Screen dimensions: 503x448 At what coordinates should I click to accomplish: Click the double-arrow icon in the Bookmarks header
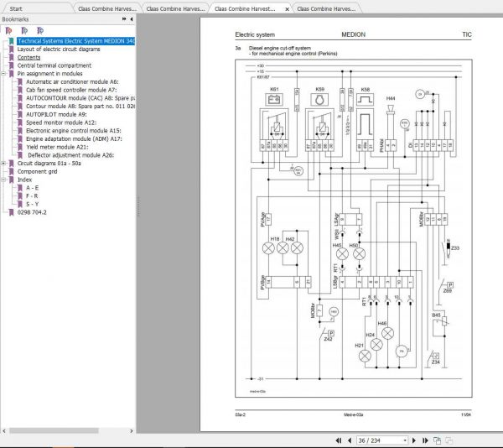pos(124,19)
